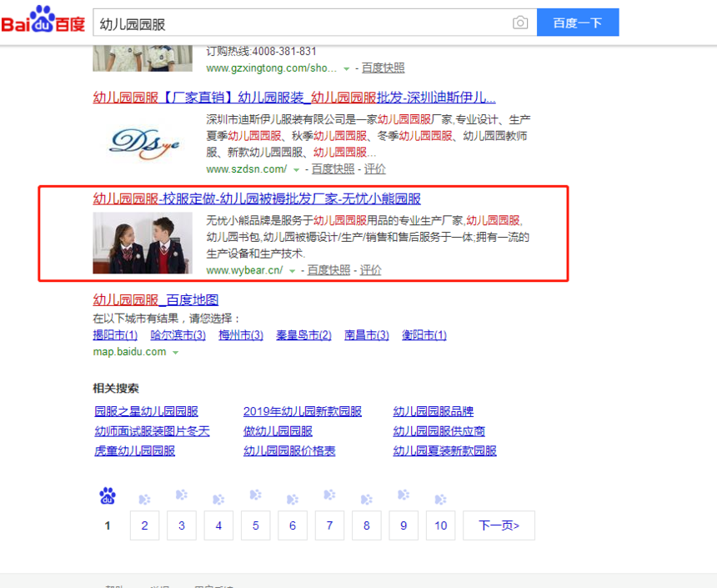Click the DSye logo thumbnail
717x588 pixels.
tap(143, 143)
